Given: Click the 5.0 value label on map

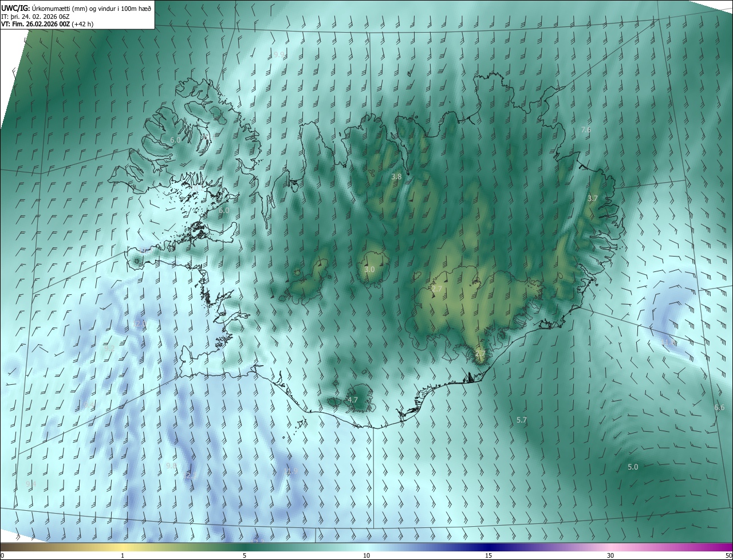Looking at the screenshot, I should pyautogui.click(x=633, y=467).
